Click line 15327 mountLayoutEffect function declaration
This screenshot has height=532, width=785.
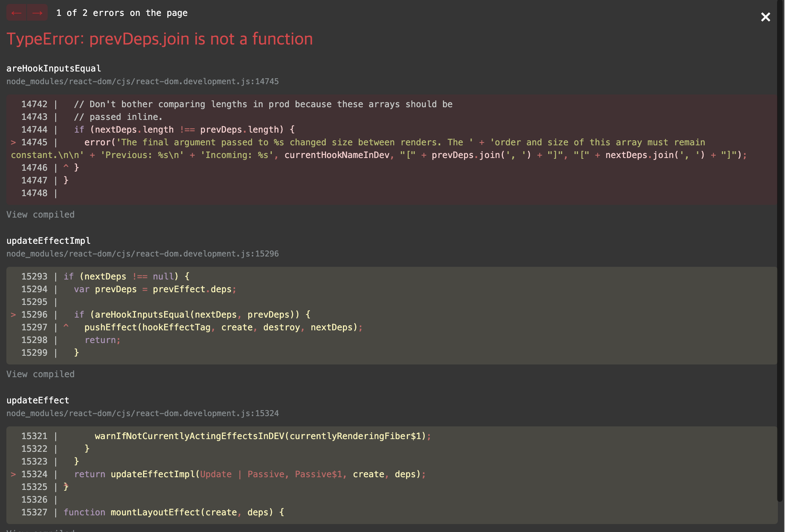(174, 513)
